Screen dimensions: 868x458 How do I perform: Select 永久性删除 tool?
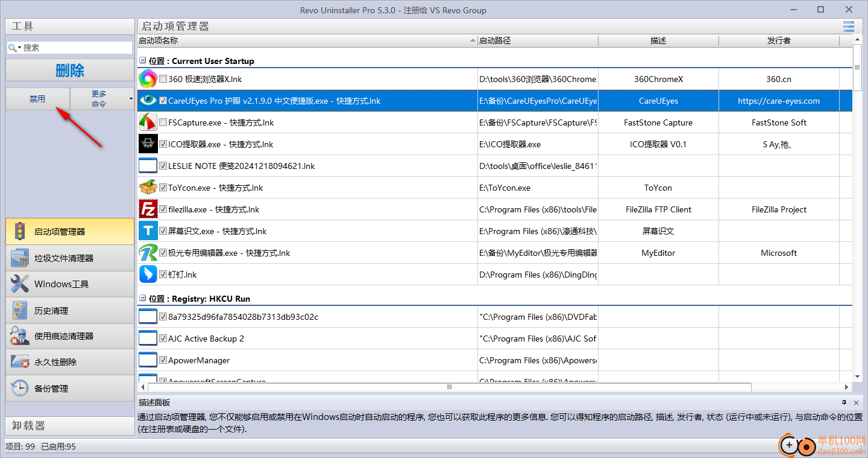point(70,362)
